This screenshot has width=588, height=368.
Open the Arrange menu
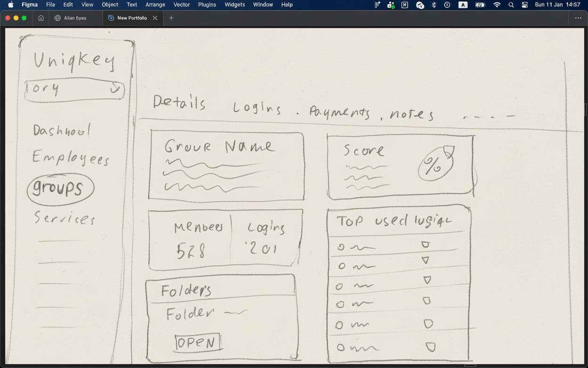pos(155,5)
